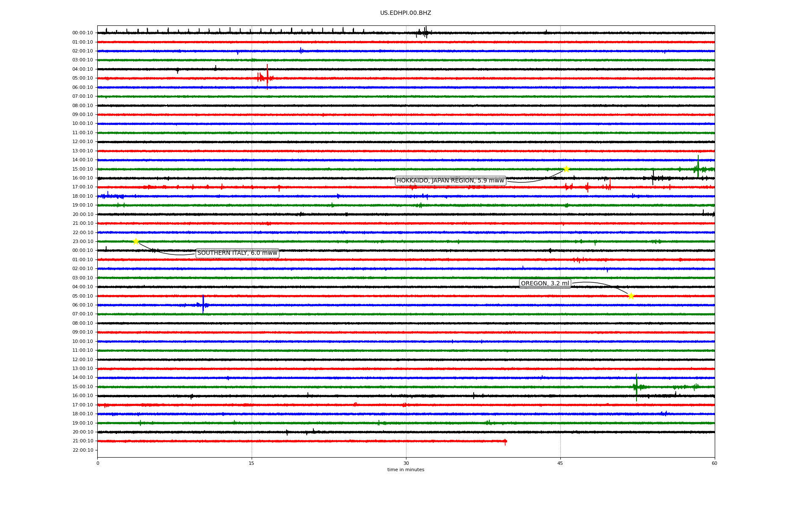Viewport: 812px width, 508px height.
Task: Click the black spike on upper 16:00:10 trace
Action: pos(653,177)
